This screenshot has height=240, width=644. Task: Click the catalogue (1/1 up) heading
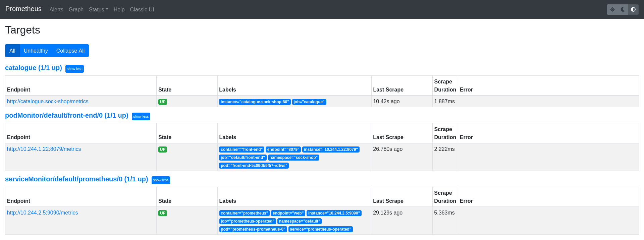34,68
